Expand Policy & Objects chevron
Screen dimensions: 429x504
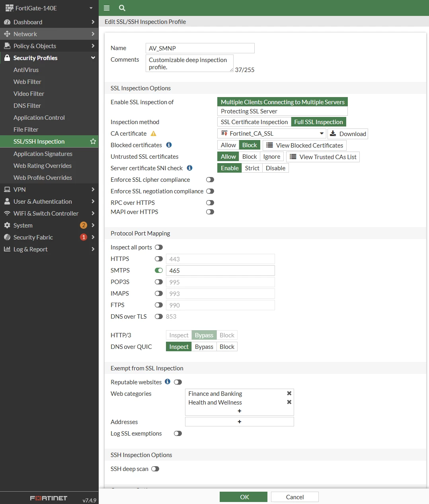coord(93,46)
